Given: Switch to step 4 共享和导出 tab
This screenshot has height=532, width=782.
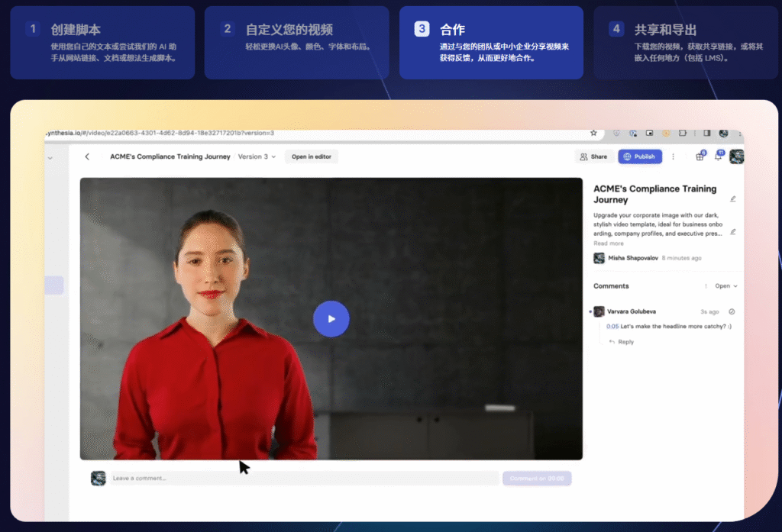Looking at the screenshot, I should tap(686, 43).
